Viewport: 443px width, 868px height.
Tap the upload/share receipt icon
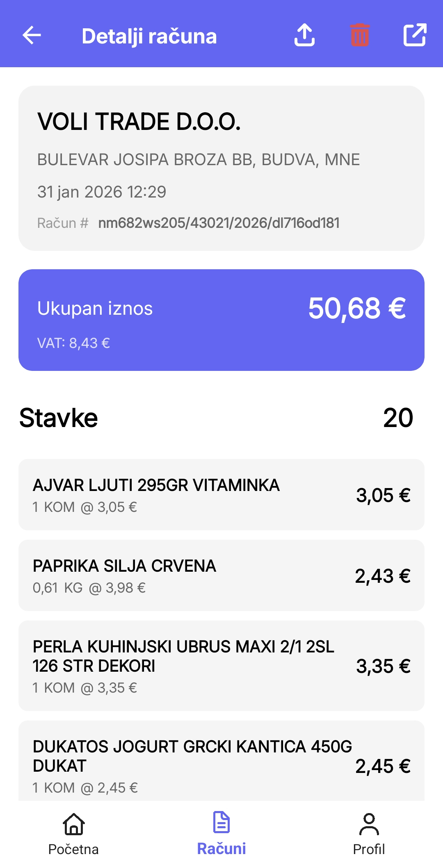tap(304, 35)
